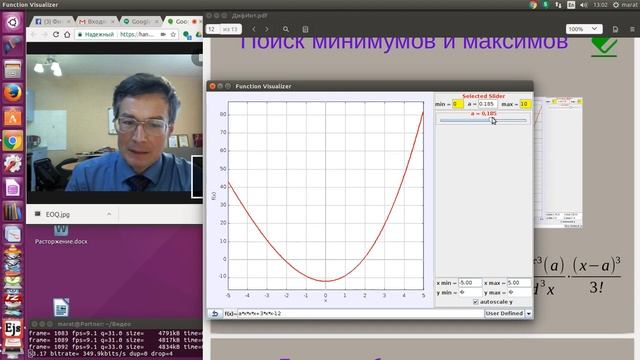
Task: Click Chrome indicator in system tray
Action: (533, 5)
